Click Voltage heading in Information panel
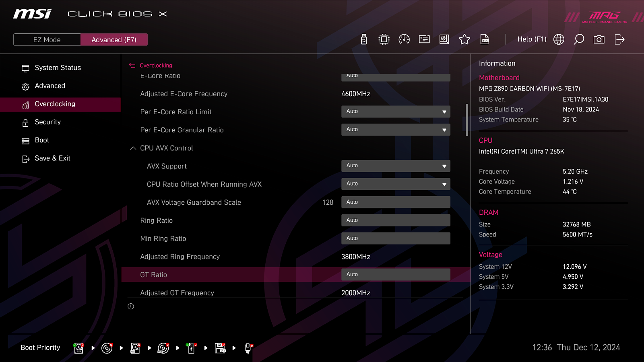Image resolution: width=644 pixels, height=362 pixels. [491, 255]
